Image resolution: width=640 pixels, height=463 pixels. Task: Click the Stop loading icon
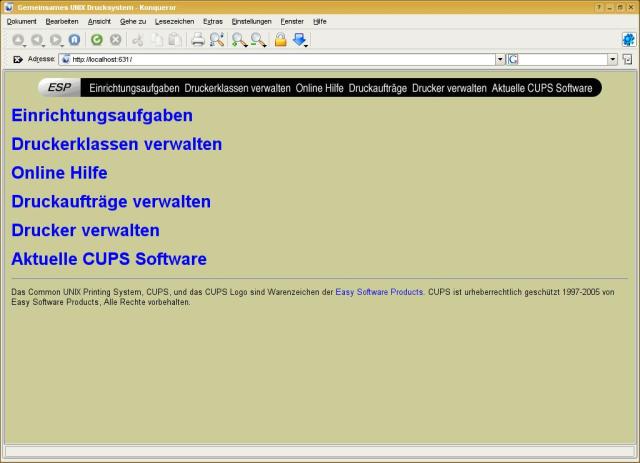(x=115, y=40)
